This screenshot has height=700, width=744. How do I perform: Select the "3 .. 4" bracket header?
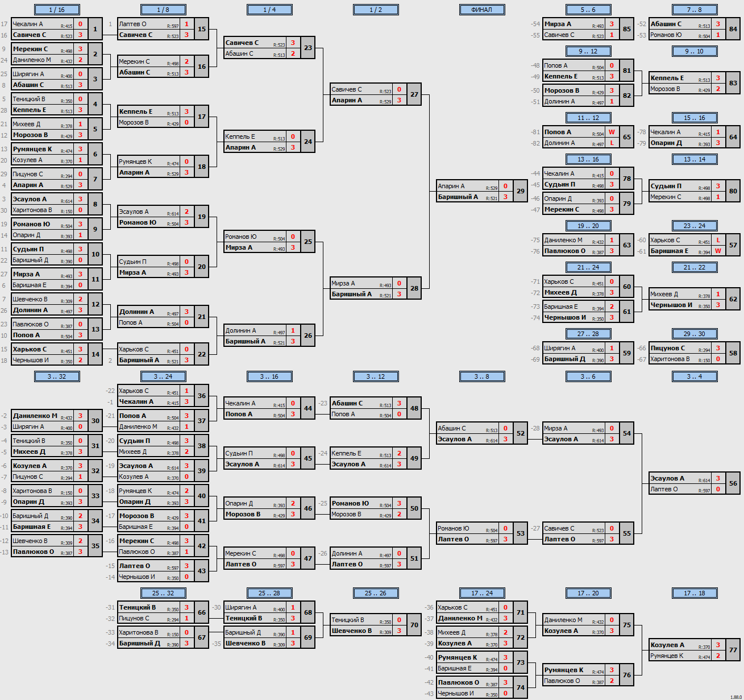(695, 376)
